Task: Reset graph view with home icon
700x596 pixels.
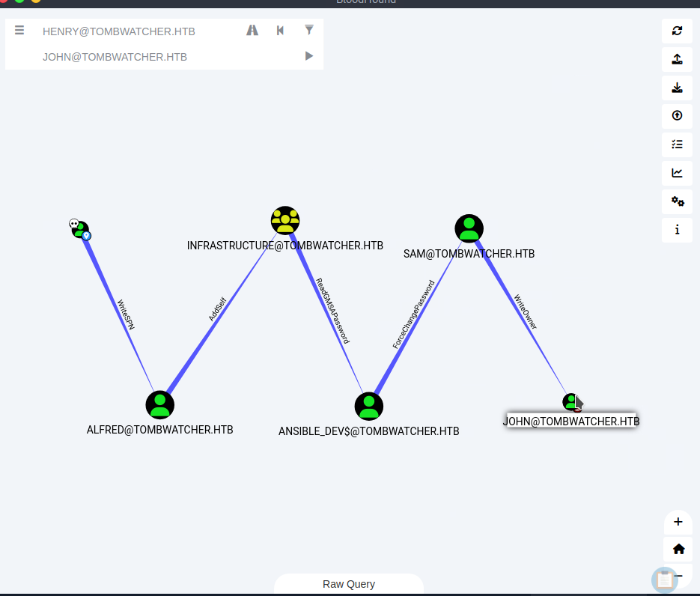Action: 678,549
